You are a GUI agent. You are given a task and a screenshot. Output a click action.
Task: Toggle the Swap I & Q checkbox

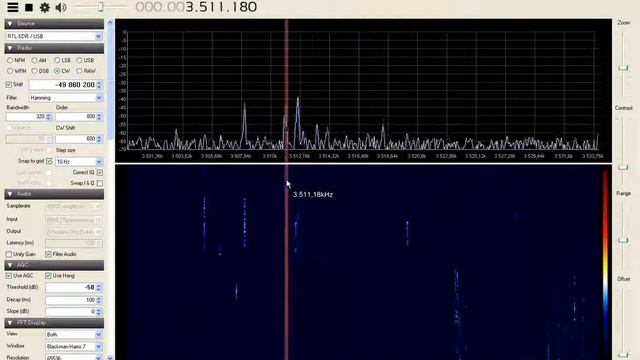[100, 183]
